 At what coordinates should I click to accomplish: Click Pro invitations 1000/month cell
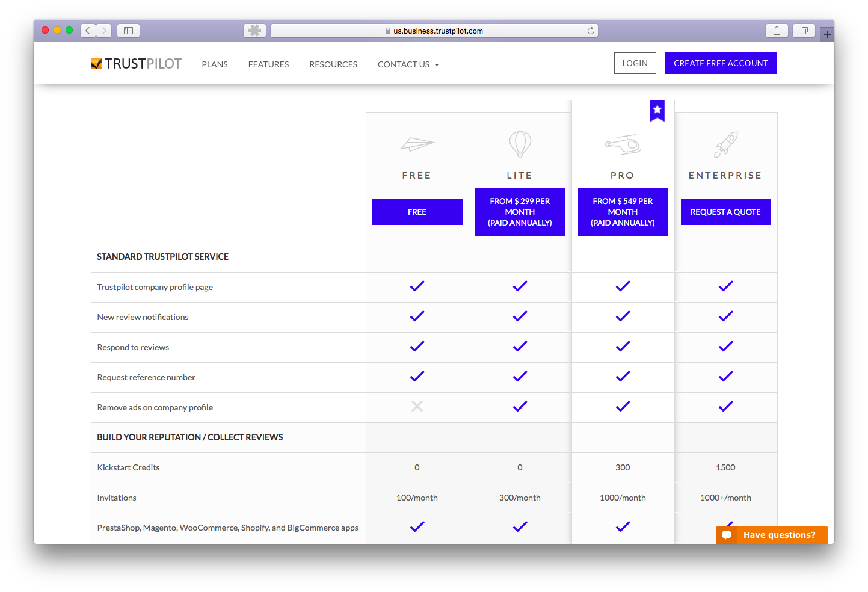[x=623, y=498]
